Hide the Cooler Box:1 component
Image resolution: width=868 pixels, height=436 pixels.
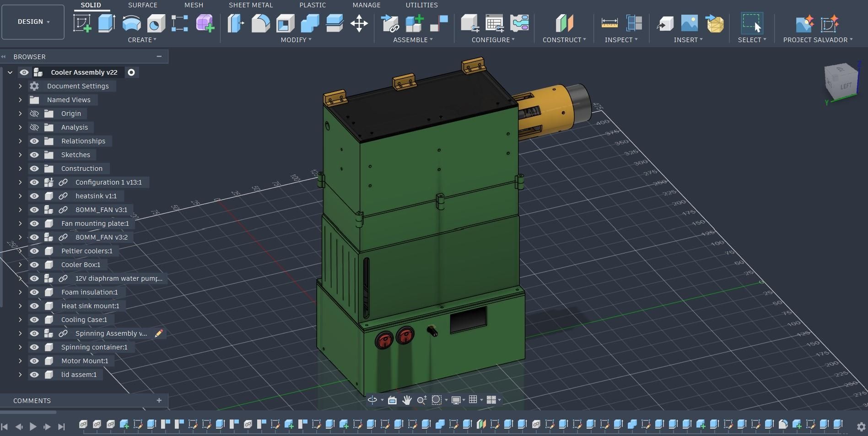click(34, 265)
